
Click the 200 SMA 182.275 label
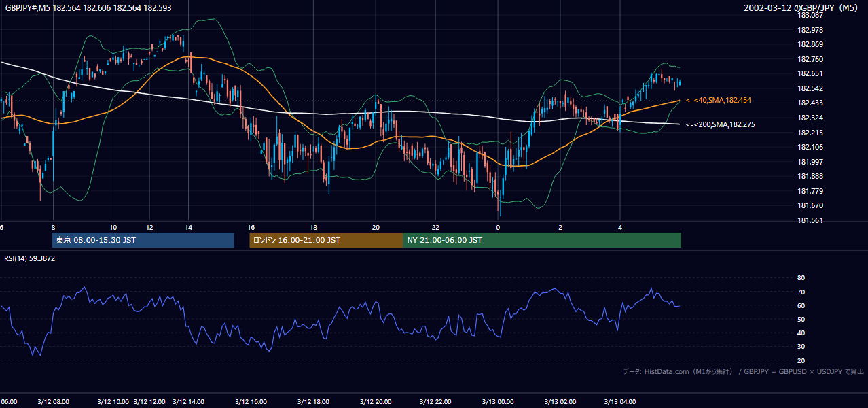[x=721, y=125]
